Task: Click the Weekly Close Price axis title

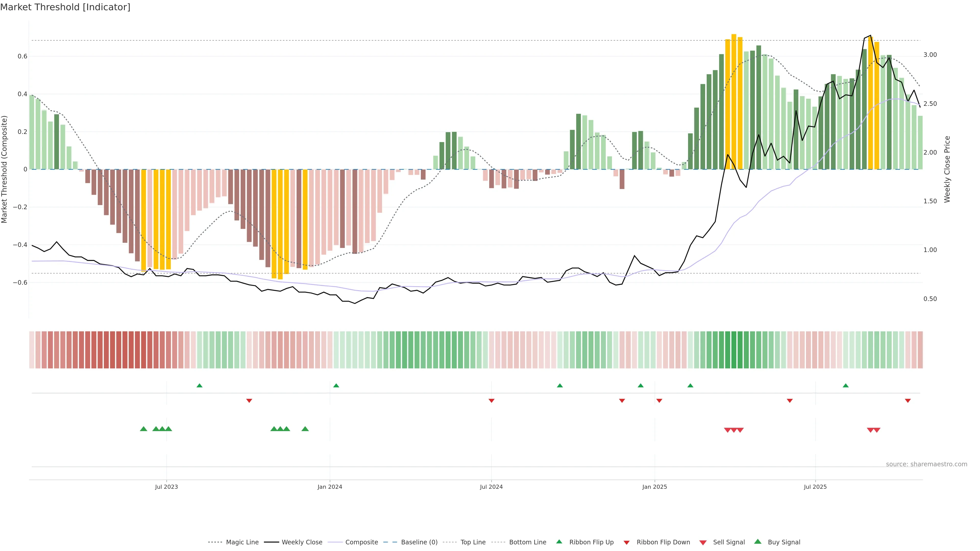Action: tap(947, 169)
